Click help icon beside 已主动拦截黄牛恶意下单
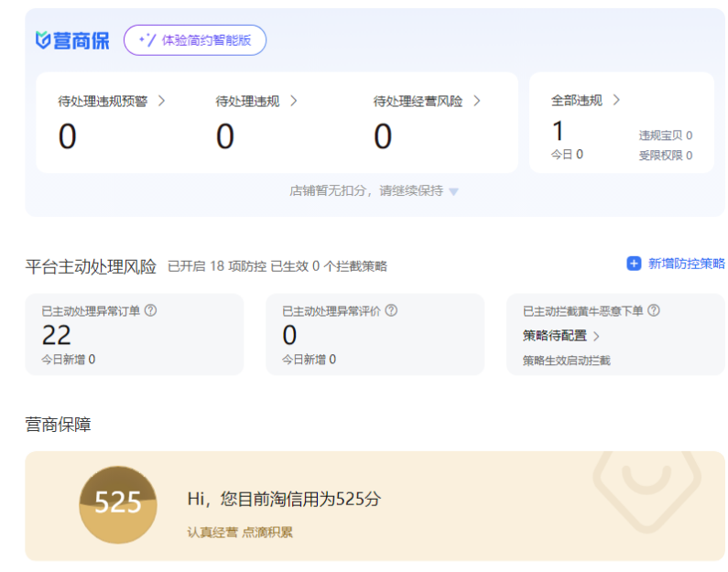728x572 pixels. [x=654, y=310]
